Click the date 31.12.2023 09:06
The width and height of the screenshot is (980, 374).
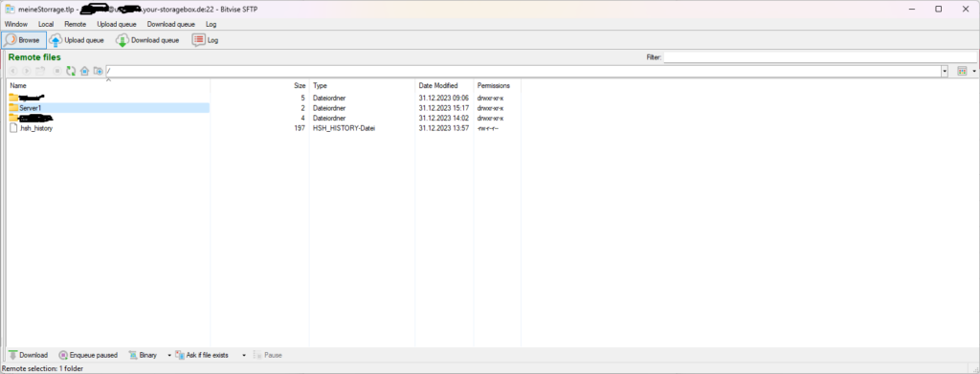[444, 98]
